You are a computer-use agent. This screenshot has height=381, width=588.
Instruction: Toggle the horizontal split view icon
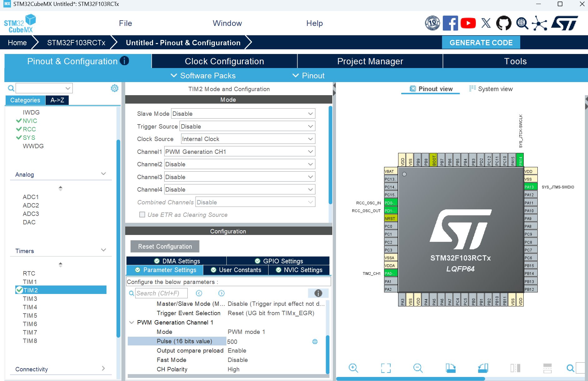547,368
